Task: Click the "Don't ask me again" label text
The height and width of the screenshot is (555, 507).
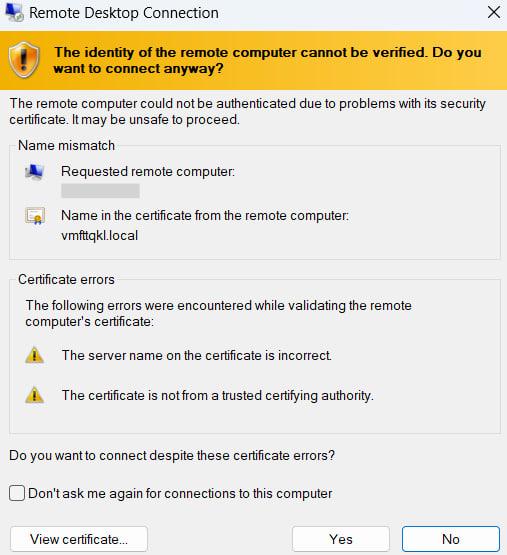Action: 180,493
